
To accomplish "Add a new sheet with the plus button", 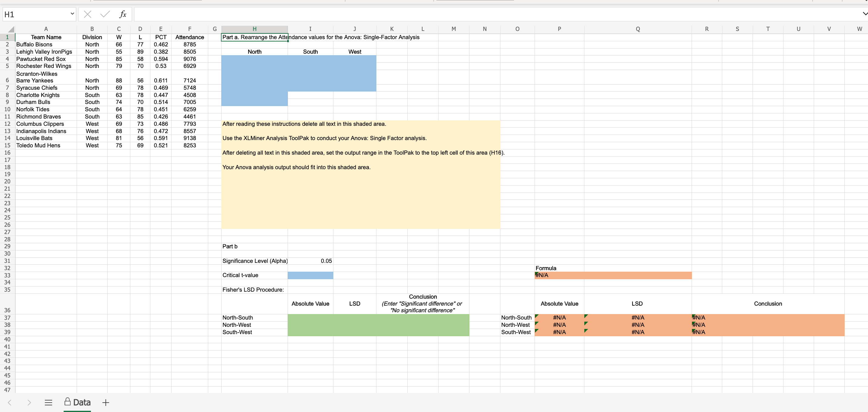I will tap(105, 402).
